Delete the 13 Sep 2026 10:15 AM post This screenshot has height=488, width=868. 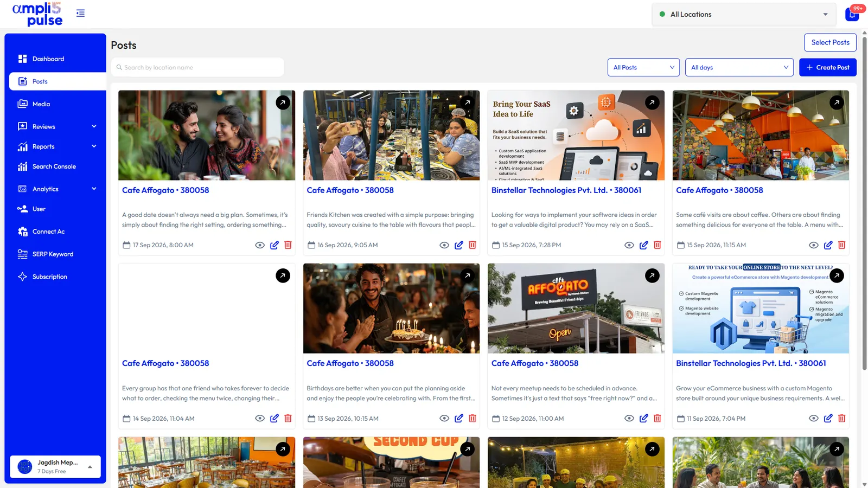473,418
